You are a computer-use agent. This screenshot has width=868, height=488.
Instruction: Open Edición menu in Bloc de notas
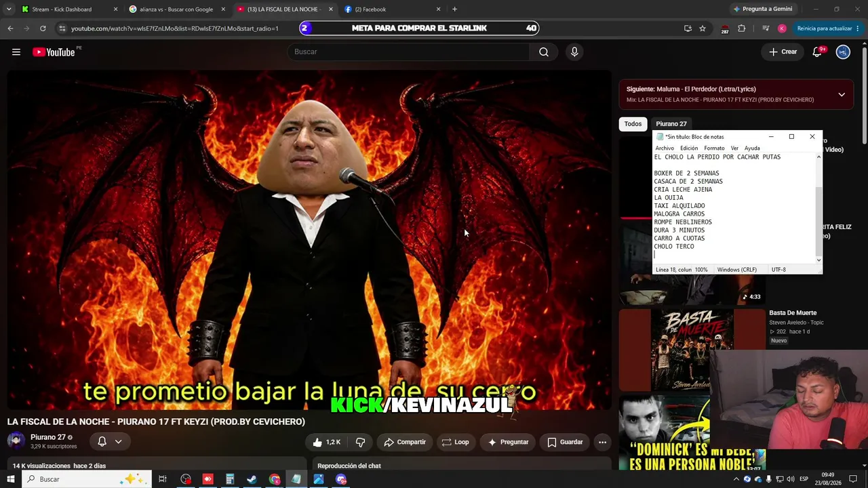tap(689, 148)
